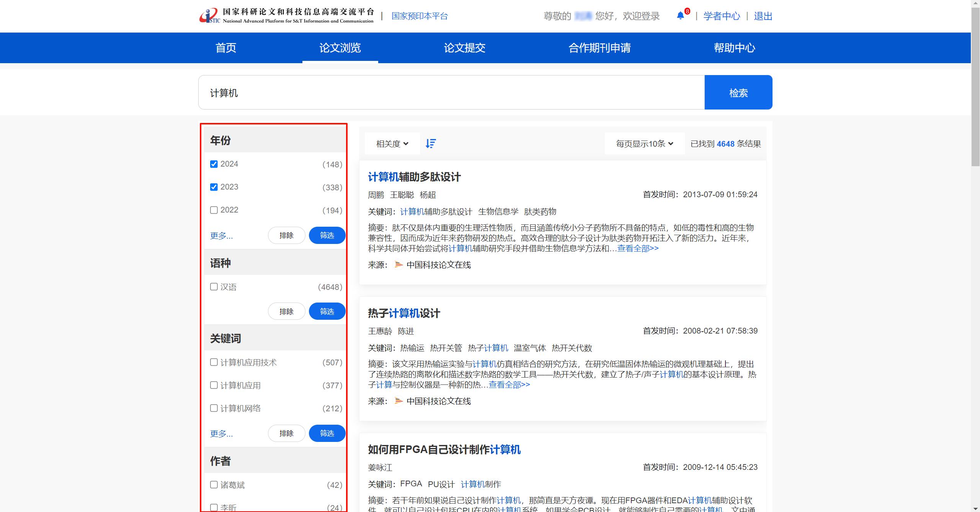This screenshot has width=980, height=512.
Task: Click the 检索 search button
Action: click(x=738, y=92)
